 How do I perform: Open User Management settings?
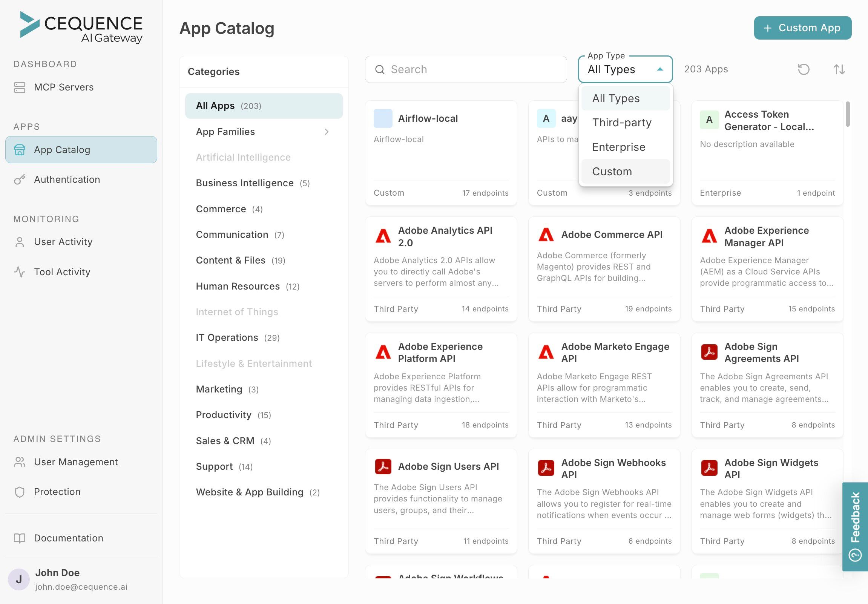click(x=76, y=462)
